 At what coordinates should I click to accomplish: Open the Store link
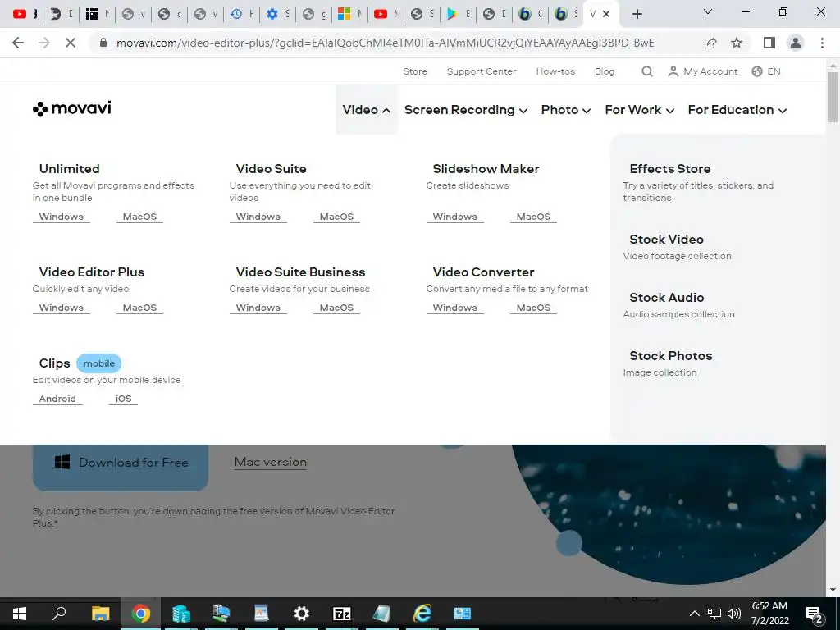point(414,71)
